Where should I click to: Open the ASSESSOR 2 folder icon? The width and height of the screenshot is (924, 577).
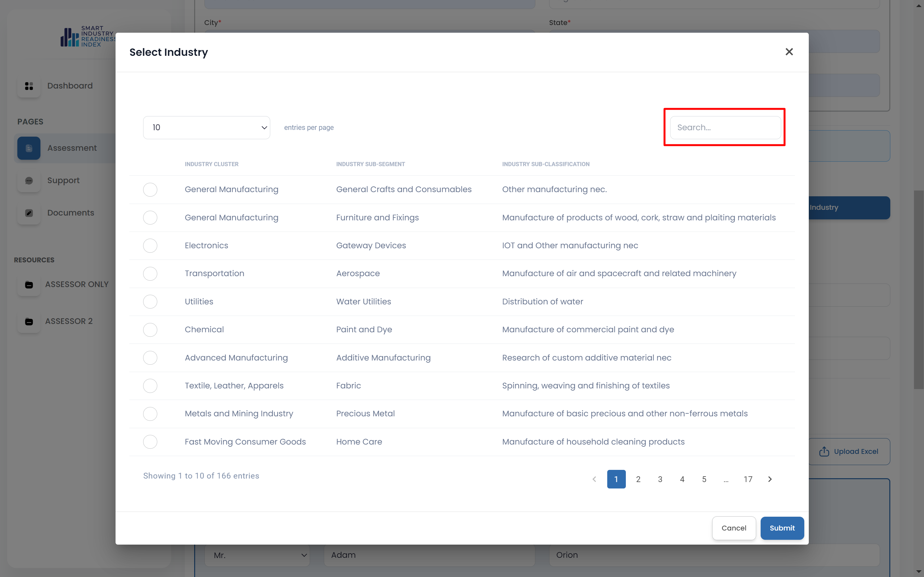[x=29, y=321]
